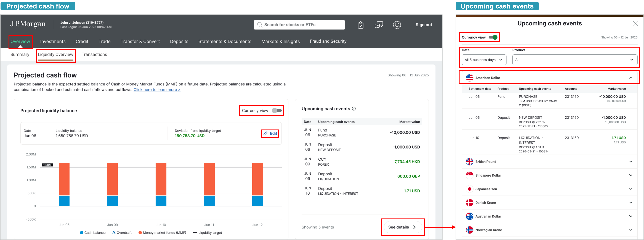The height and width of the screenshot is (240, 644).
Task: Click the search magnifier icon
Action: [x=260, y=25]
